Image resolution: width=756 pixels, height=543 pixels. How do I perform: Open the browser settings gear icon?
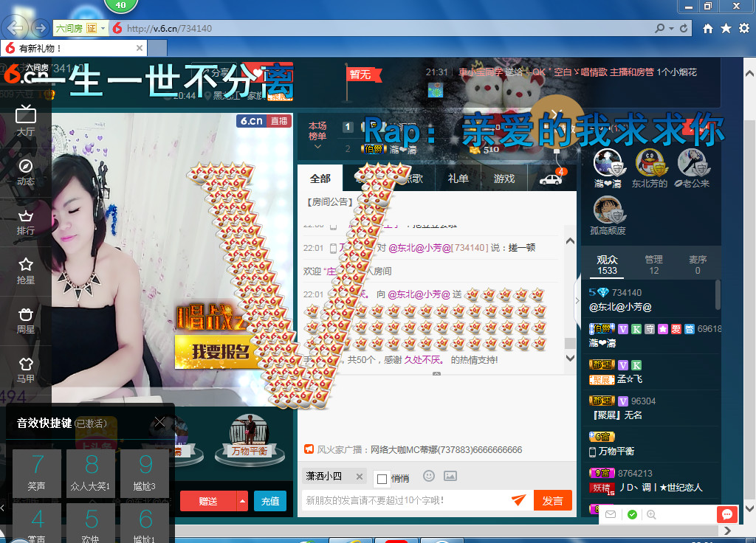click(744, 29)
